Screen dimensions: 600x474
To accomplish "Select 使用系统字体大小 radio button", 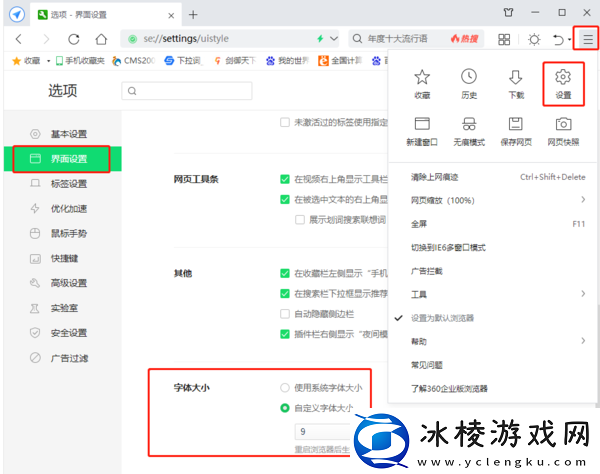I will click(x=285, y=388).
